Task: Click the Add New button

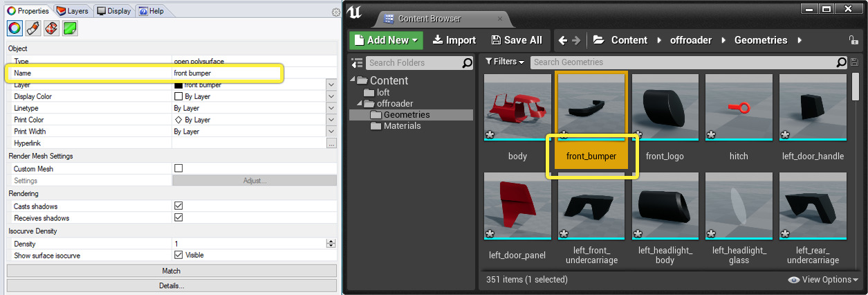Action: (385, 40)
